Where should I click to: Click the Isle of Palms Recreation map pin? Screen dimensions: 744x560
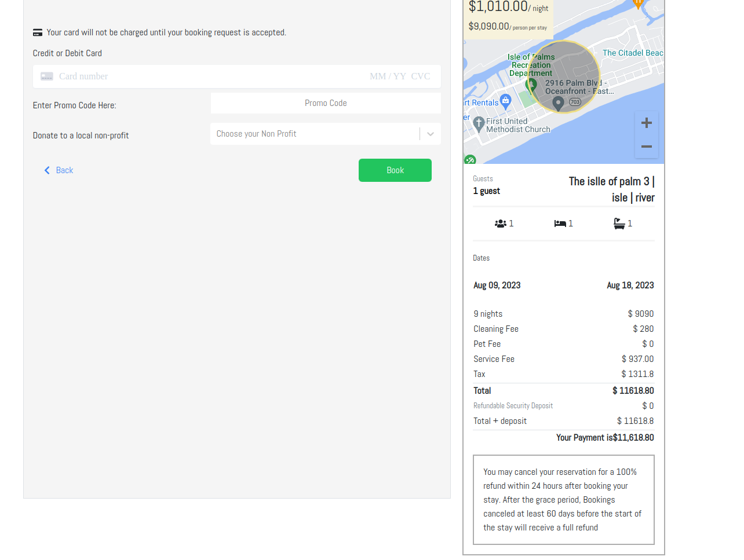[530, 85]
